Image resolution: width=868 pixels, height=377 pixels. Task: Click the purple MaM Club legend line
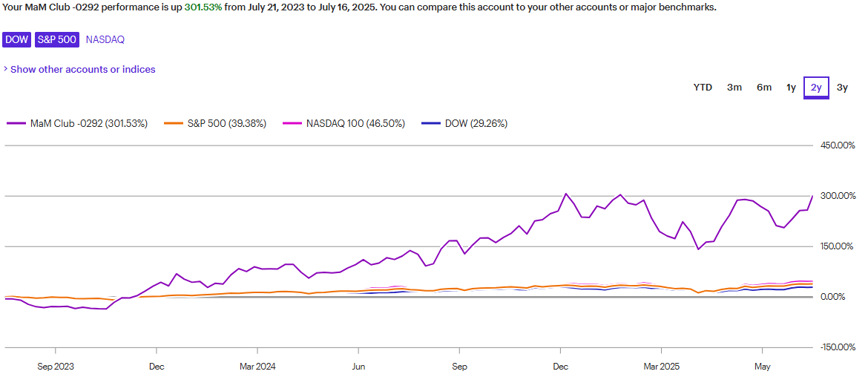[16, 123]
